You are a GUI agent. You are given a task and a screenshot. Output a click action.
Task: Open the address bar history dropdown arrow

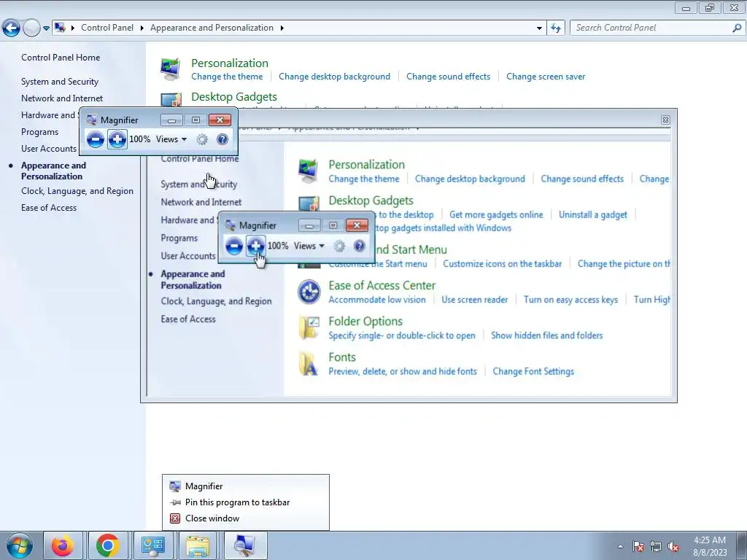pos(539,28)
